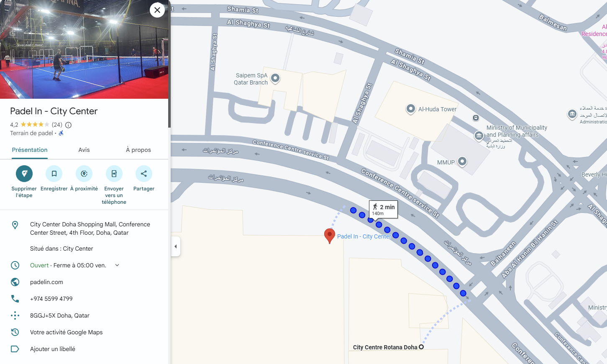Open the À proximité nearby search icon
607x364 pixels.
[84, 174]
